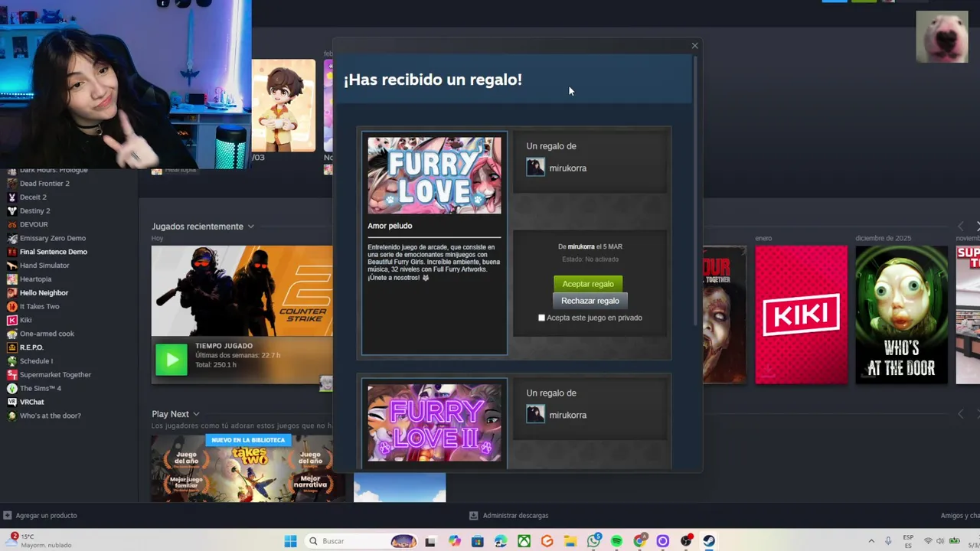The image size is (980, 551).
Task: Open It Takes Two icon in library
Action: pyautogui.click(x=11, y=306)
